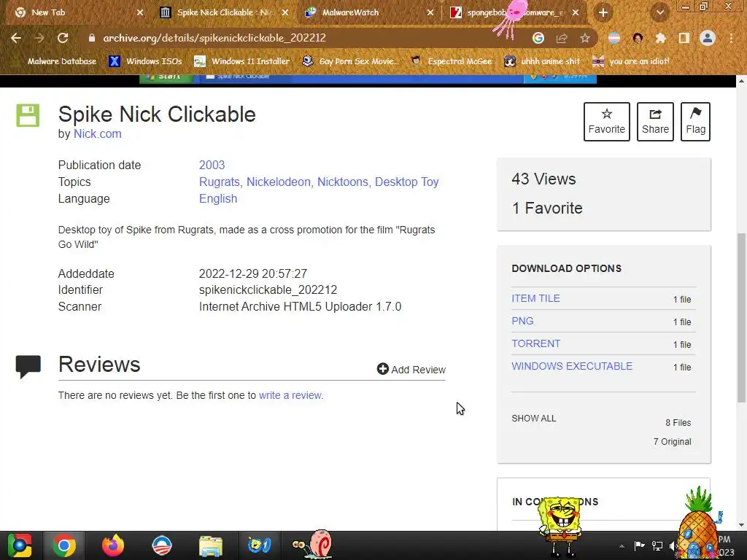Toggle the browser side panel

coord(684,38)
